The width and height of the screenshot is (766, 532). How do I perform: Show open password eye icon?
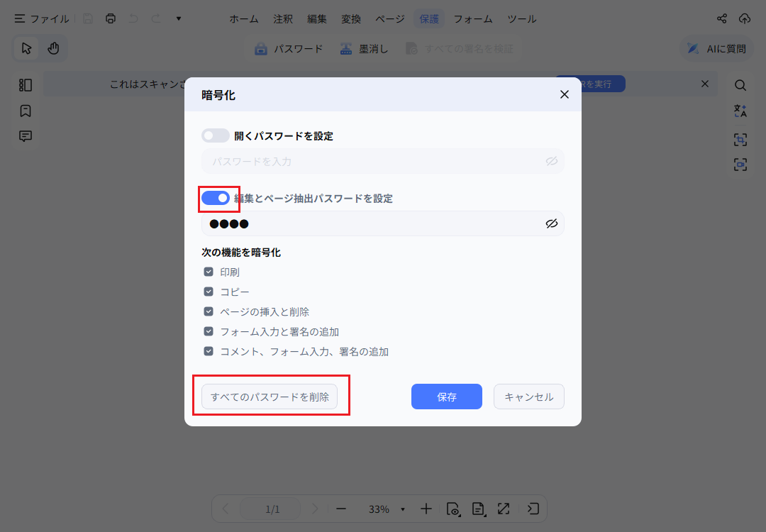pos(552,161)
